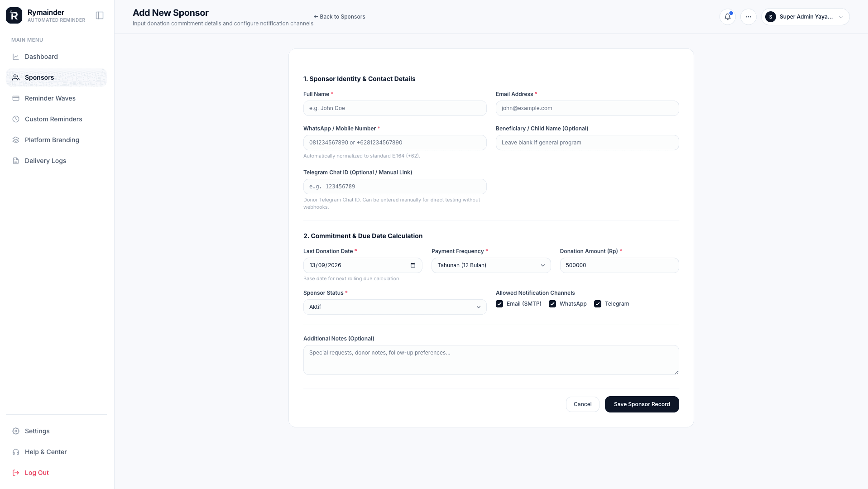The width and height of the screenshot is (868, 489).
Task: Click the Log Out arrow icon
Action: (16, 473)
